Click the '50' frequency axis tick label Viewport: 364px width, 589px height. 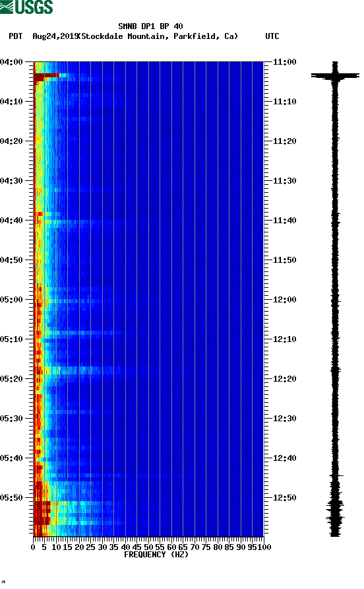pyautogui.click(x=148, y=547)
